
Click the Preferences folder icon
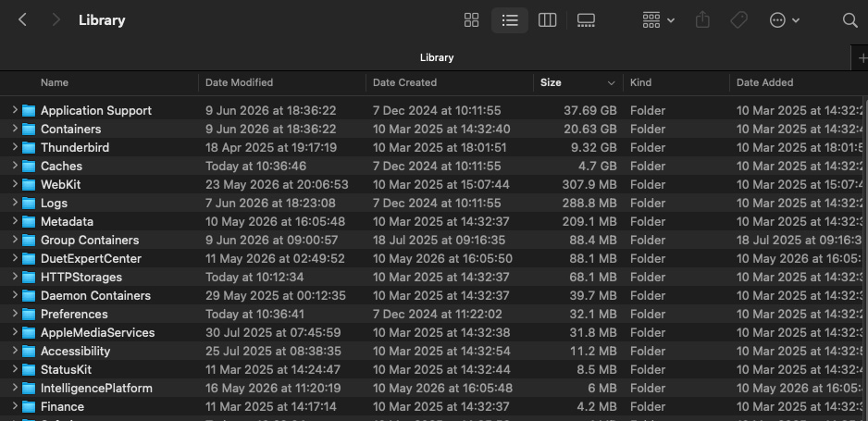29,315
